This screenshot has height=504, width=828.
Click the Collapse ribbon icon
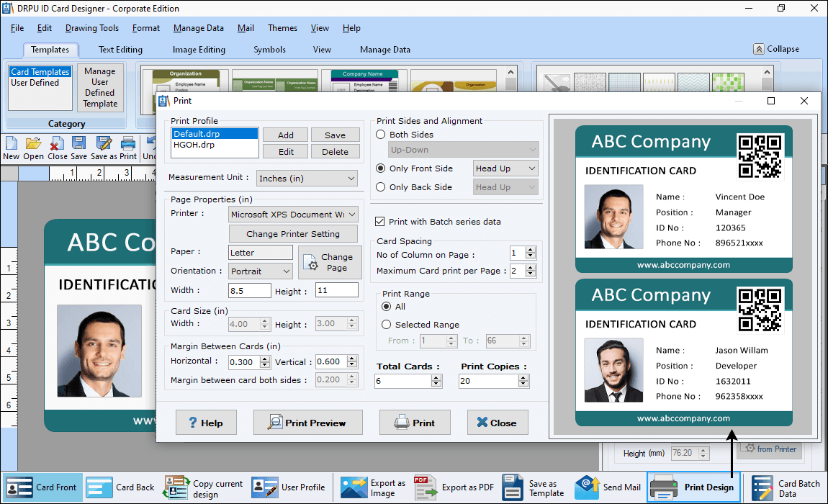pos(758,49)
